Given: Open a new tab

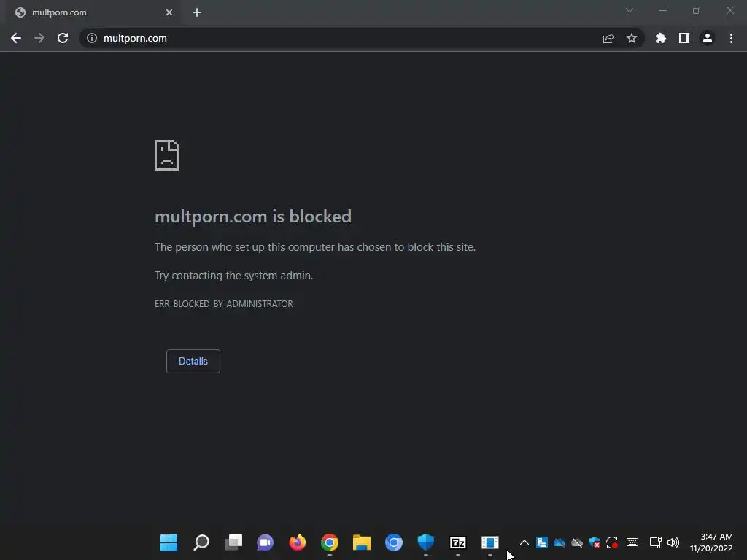Looking at the screenshot, I should [x=197, y=12].
